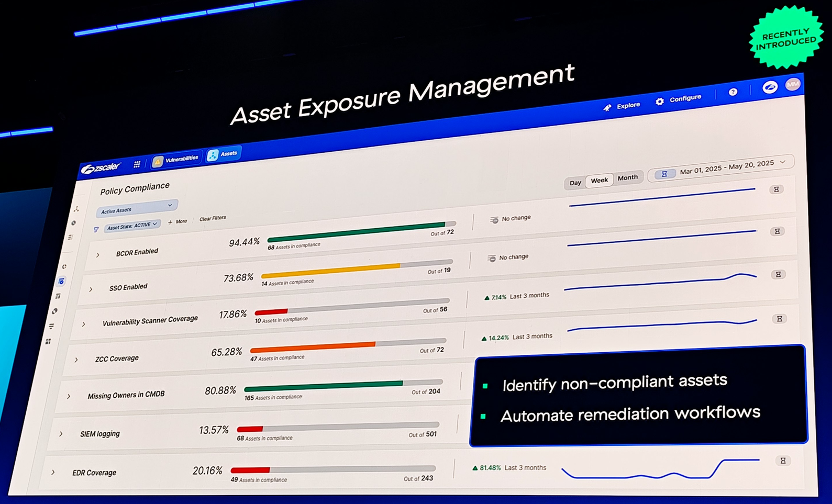Viewport: 832px width, 504px height.
Task: Click the Policy Compliance heading
Action: (x=135, y=188)
